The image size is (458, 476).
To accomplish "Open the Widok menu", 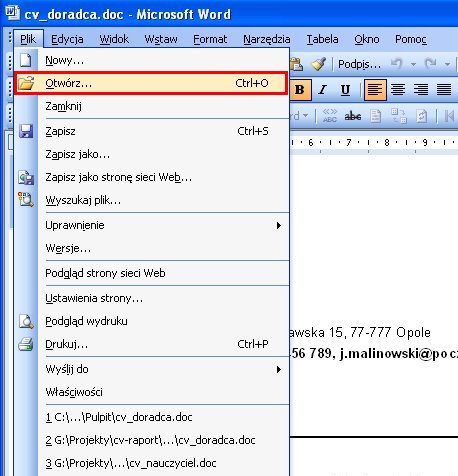I will pyautogui.click(x=114, y=39).
